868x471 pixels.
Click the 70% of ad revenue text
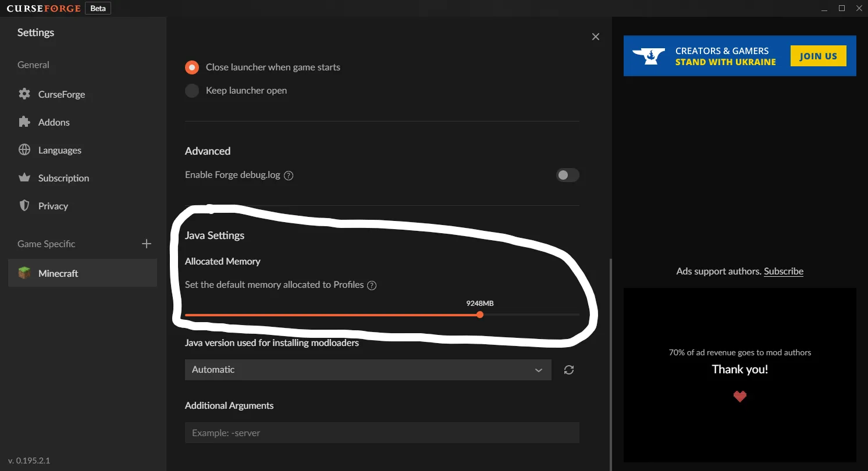740,352
